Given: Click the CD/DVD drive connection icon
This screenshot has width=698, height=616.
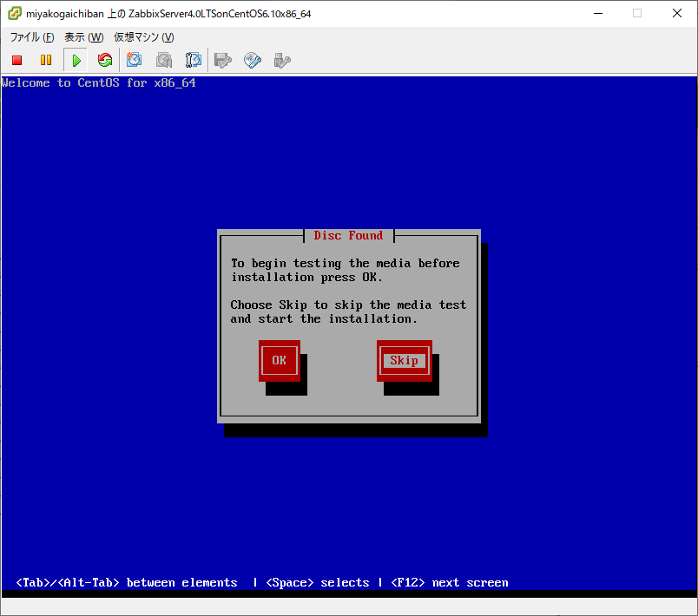Looking at the screenshot, I should point(253,60).
